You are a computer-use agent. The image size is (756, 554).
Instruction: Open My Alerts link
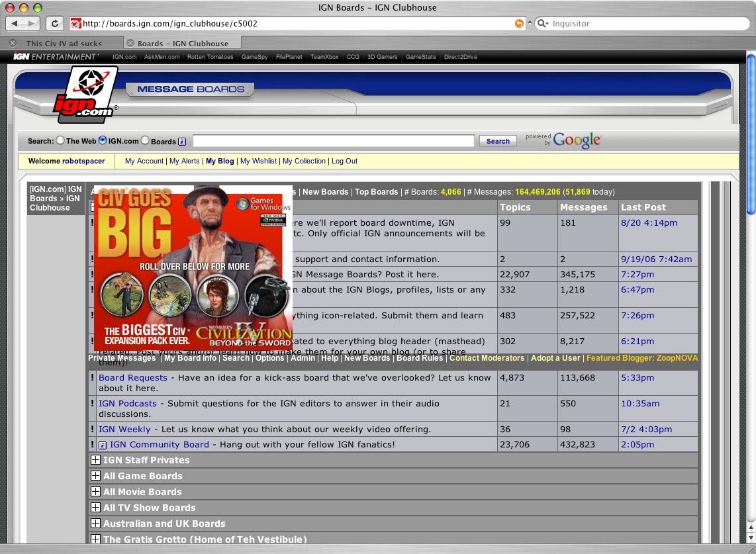184,161
